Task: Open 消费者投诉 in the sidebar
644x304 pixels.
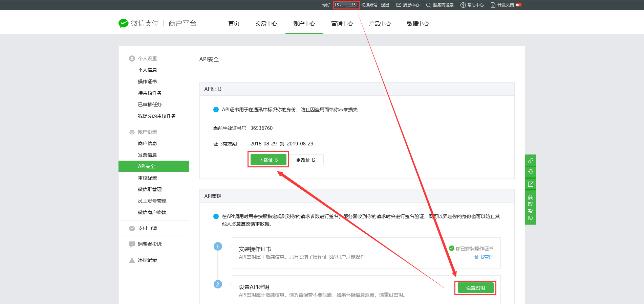Action: coord(150,244)
